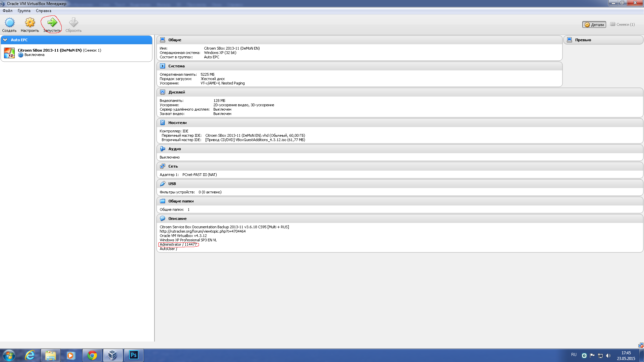
Task: Click the USB section icon
Action: [x=163, y=184]
